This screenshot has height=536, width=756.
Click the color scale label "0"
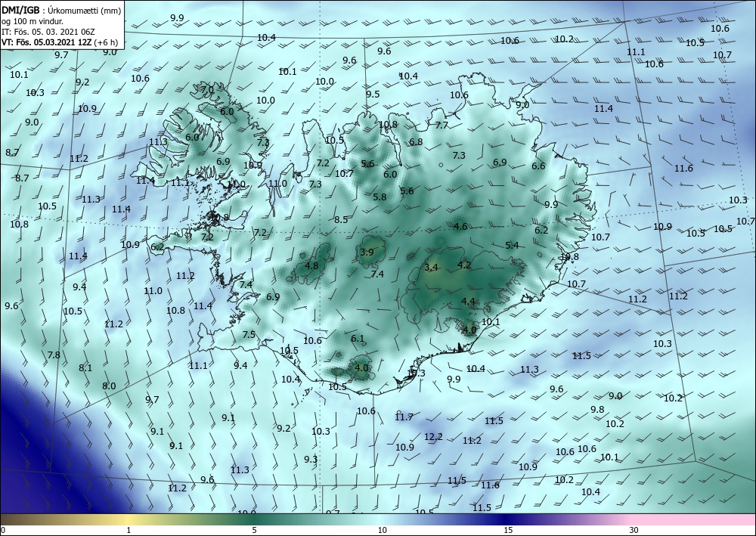(x=3, y=530)
